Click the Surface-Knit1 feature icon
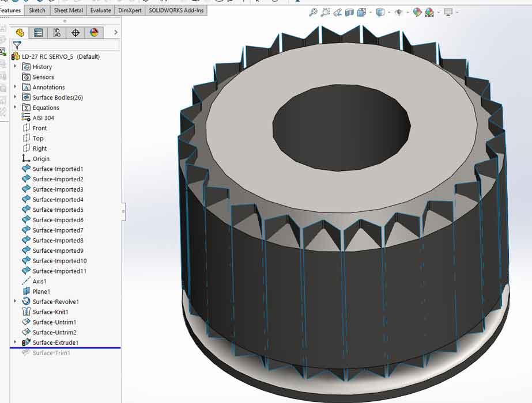Image resolution: width=532 pixels, height=403 pixels. click(x=26, y=311)
